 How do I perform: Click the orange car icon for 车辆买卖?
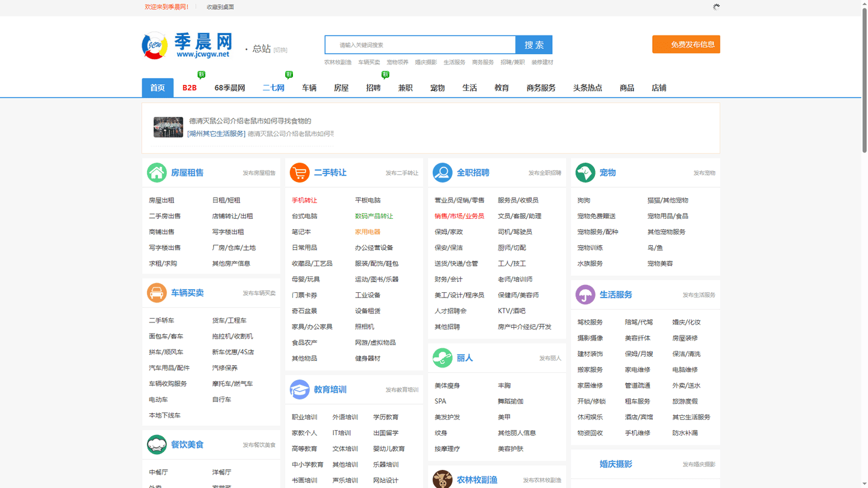coord(157,293)
